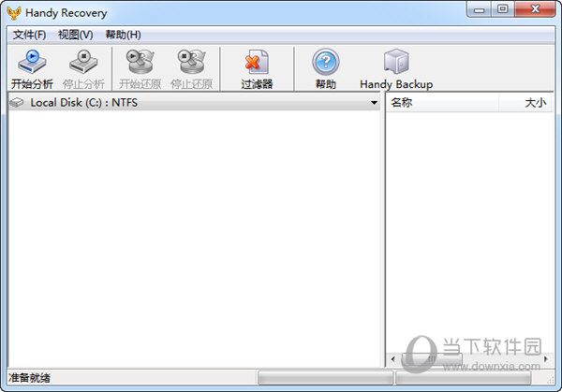
Task: Click the Handy Recovery title bar app icon
Action: [14, 13]
